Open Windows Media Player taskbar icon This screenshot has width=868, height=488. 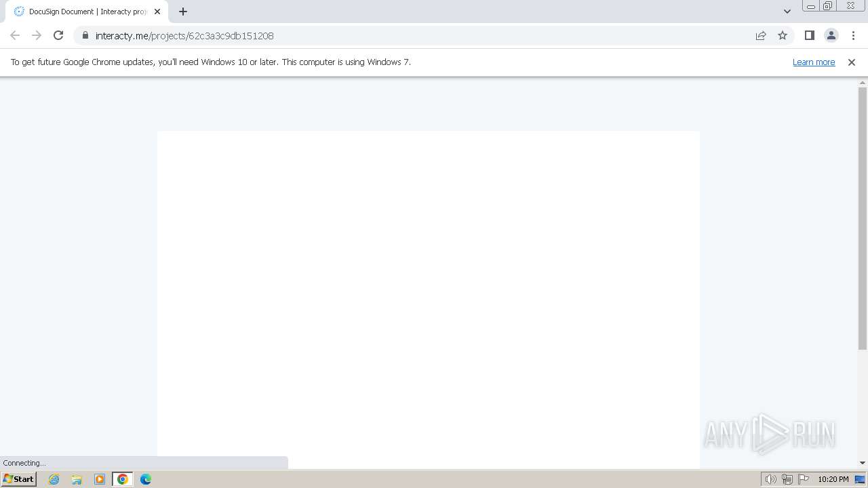tap(100, 479)
